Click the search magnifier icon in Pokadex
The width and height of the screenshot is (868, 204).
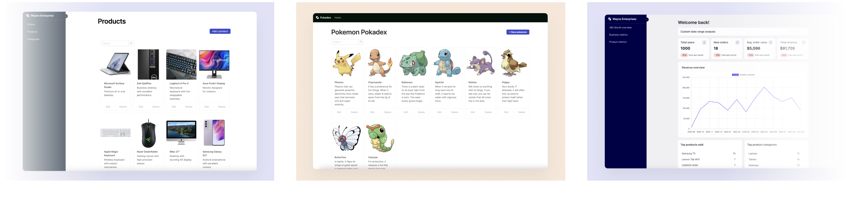(x=361, y=42)
